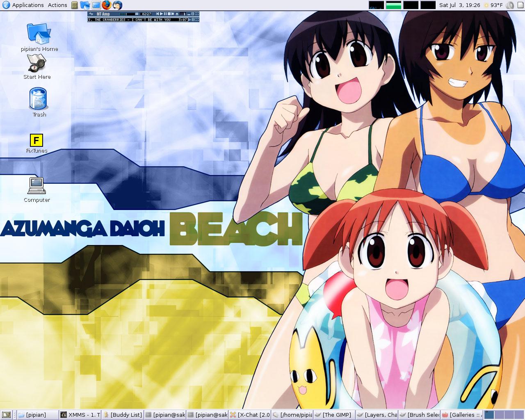Viewport: 525px width, 420px height.
Task: Click the XMMS eject button
Action: coord(177,14)
